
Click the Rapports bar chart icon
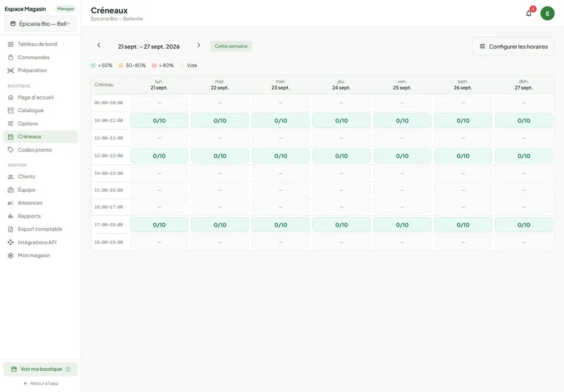11,216
